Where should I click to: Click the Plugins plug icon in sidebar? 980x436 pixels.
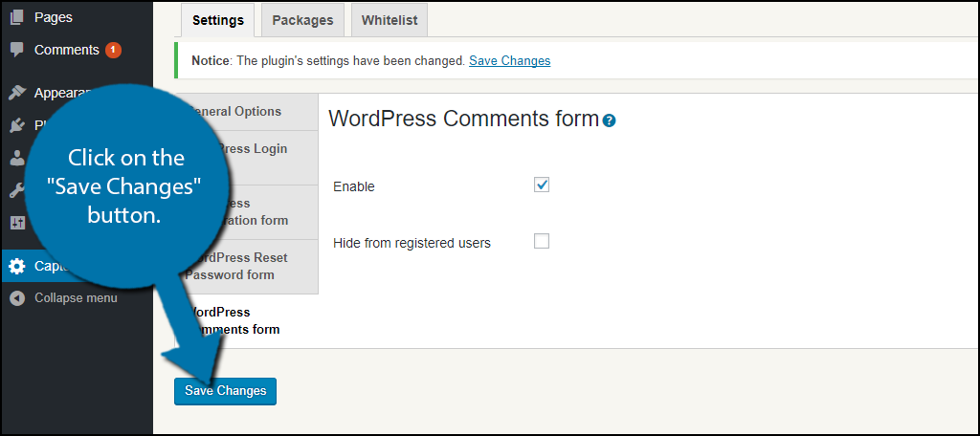point(17,125)
